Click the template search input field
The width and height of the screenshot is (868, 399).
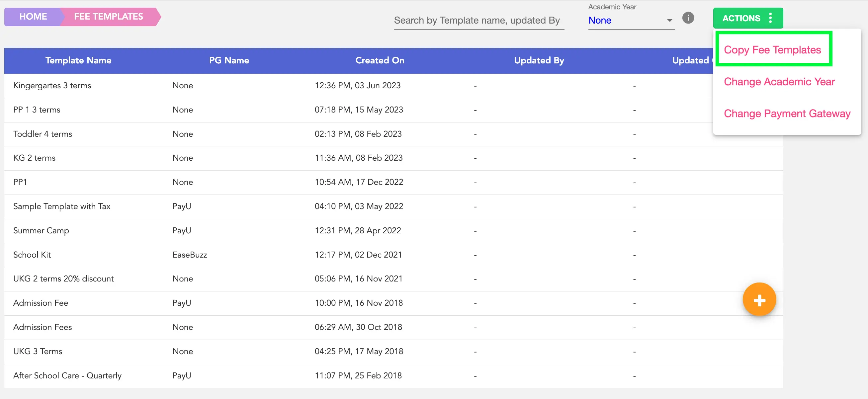[479, 20]
